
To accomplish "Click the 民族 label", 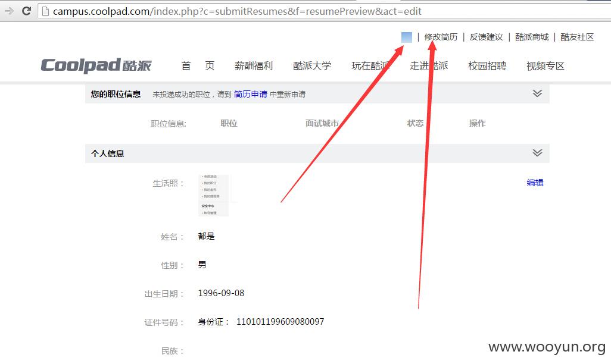I will 172,351.
